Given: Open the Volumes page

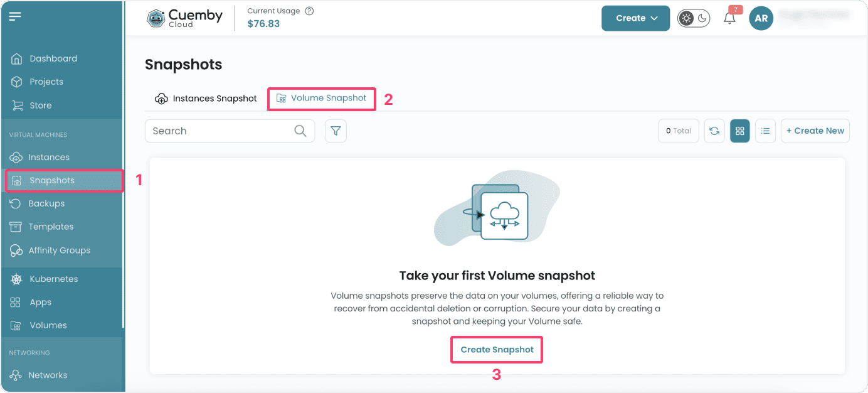Looking at the screenshot, I should tap(48, 325).
